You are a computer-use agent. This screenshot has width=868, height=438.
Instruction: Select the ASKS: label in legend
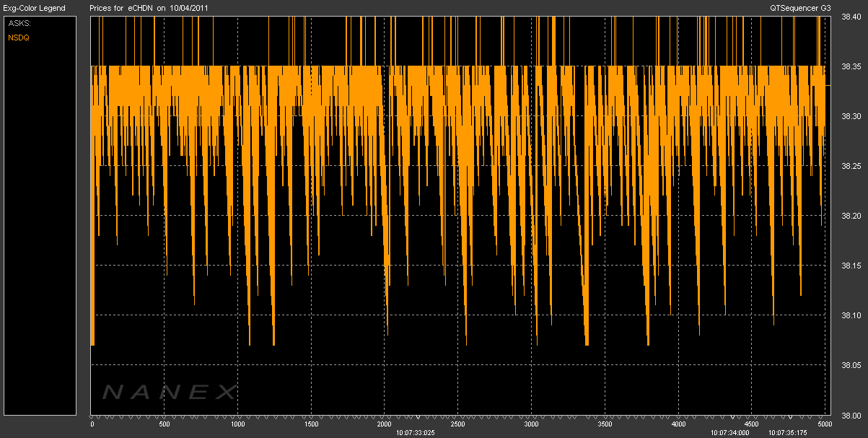pos(18,24)
